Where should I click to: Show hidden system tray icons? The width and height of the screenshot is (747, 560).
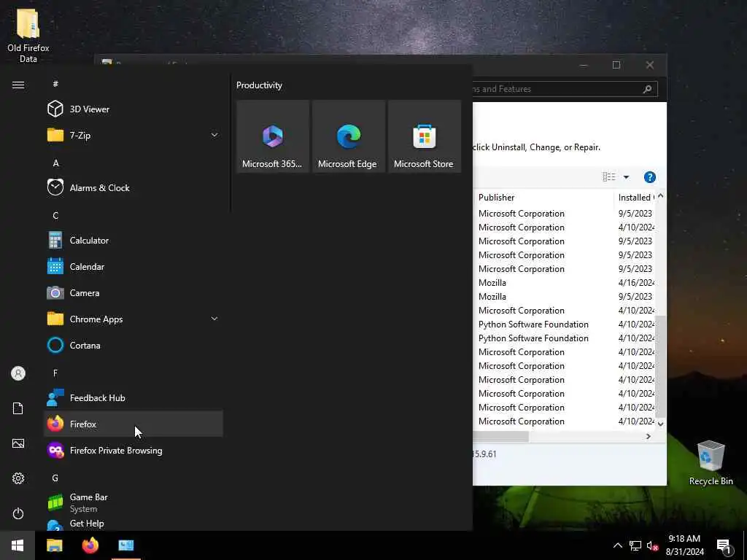(617, 545)
